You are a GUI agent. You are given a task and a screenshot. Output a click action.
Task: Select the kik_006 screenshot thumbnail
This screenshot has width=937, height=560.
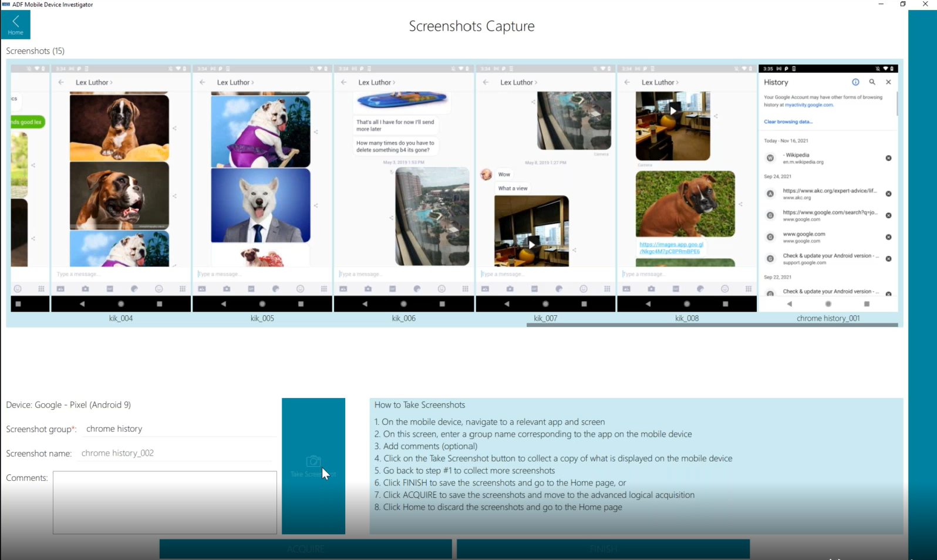[x=404, y=188]
